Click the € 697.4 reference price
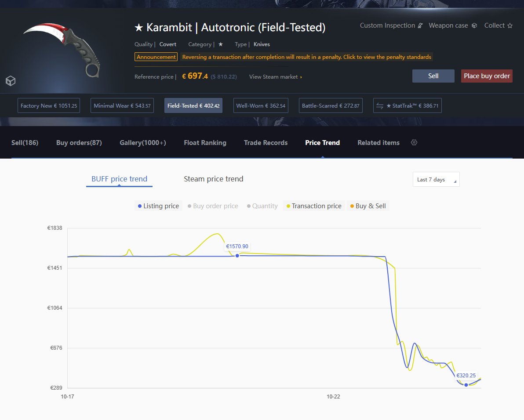 [195, 76]
